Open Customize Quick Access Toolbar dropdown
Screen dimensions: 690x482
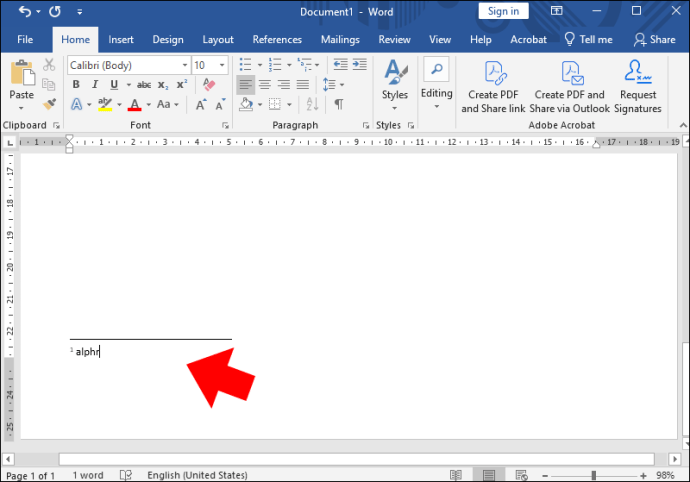click(80, 12)
